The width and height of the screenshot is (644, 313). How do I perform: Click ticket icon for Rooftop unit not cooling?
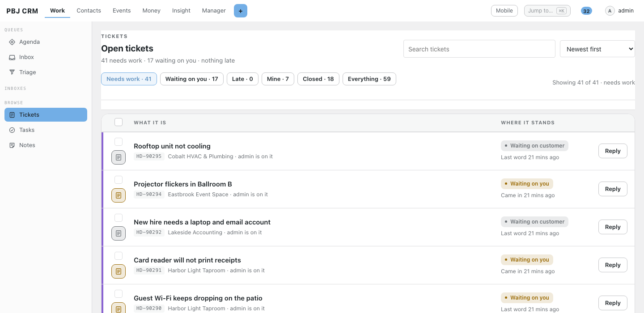pos(119,157)
